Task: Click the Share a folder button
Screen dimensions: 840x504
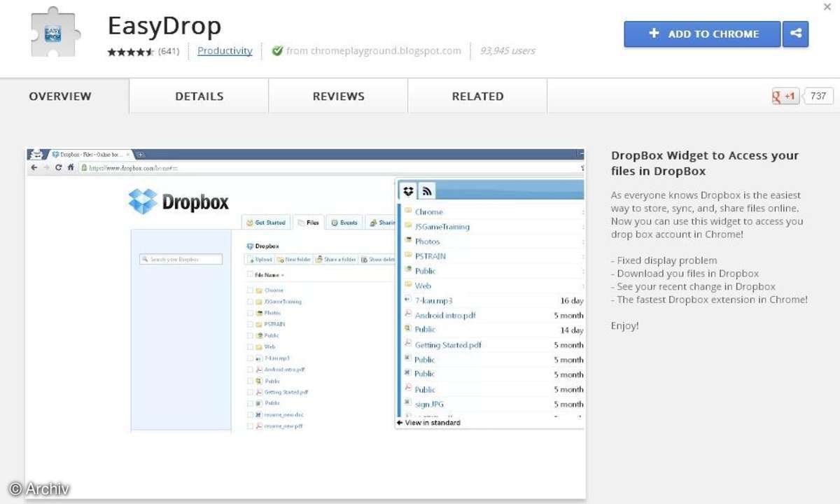Action: (337, 259)
